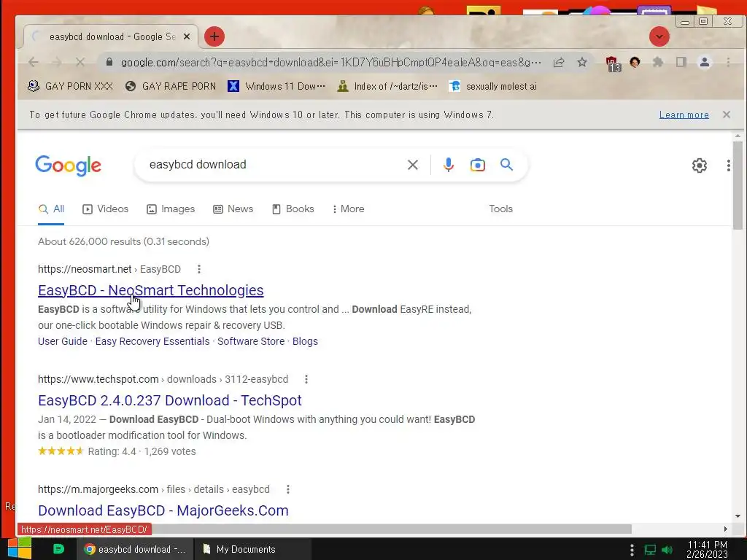This screenshot has width=747, height=560.
Task: Open the network tray icon
Action: point(650,550)
